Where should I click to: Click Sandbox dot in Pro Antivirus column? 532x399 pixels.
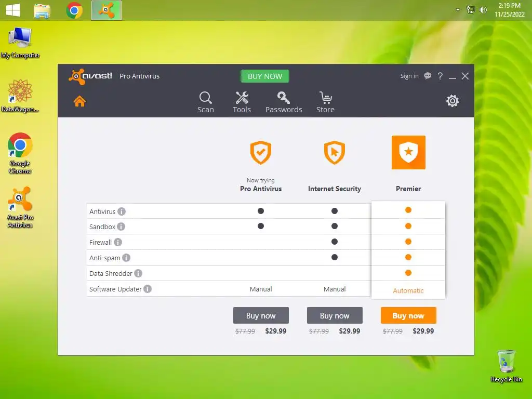click(x=261, y=226)
